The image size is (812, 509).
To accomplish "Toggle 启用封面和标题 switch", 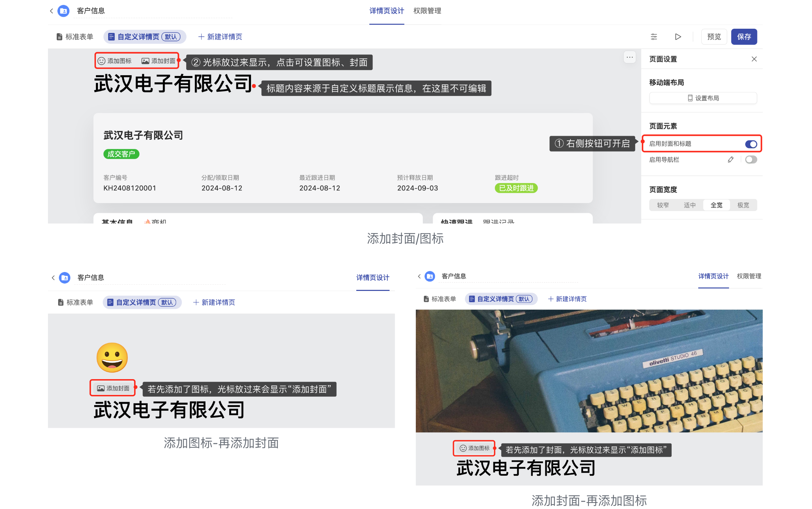I will (x=751, y=144).
